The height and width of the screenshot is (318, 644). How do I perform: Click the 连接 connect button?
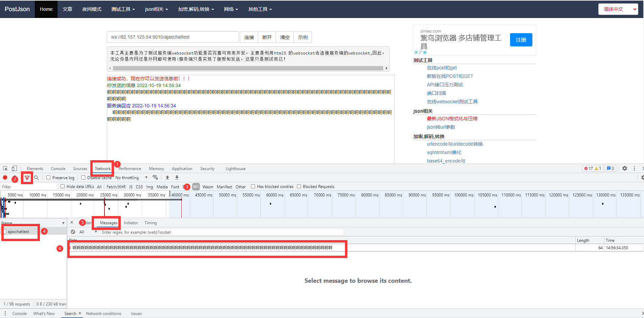click(249, 37)
